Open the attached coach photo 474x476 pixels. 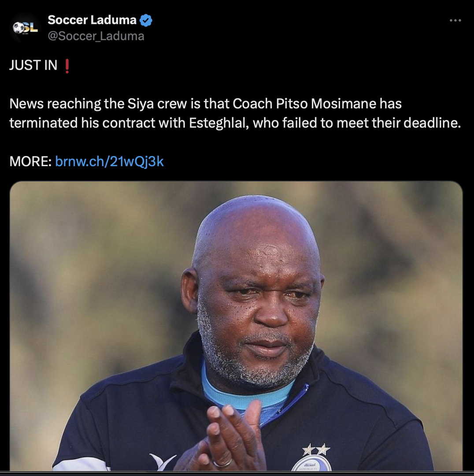(236, 325)
